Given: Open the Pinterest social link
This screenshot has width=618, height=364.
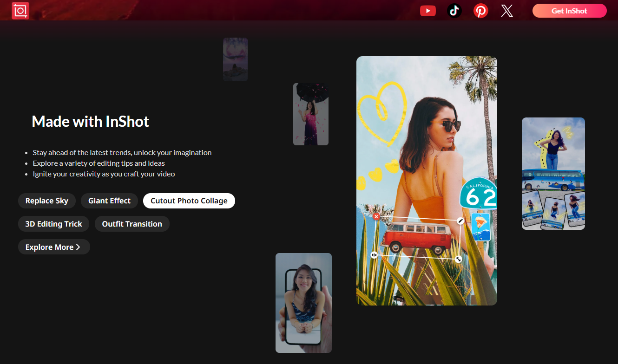Looking at the screenshot, I should click(481, 11).
